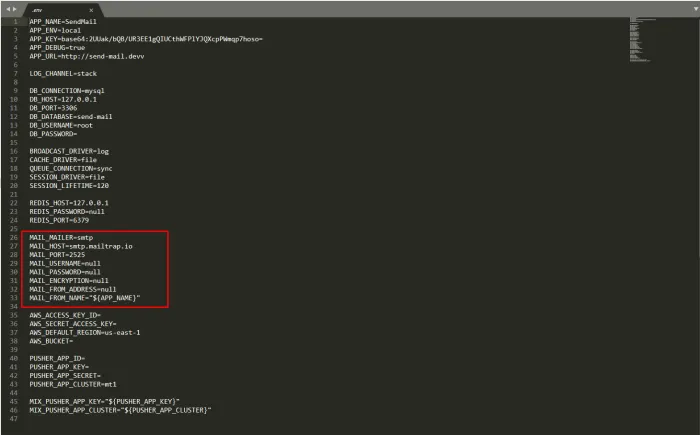Click the APP_ENV=local line
Image resolution: width=700 pixels, height=435 pixels.
click(55, 30)
